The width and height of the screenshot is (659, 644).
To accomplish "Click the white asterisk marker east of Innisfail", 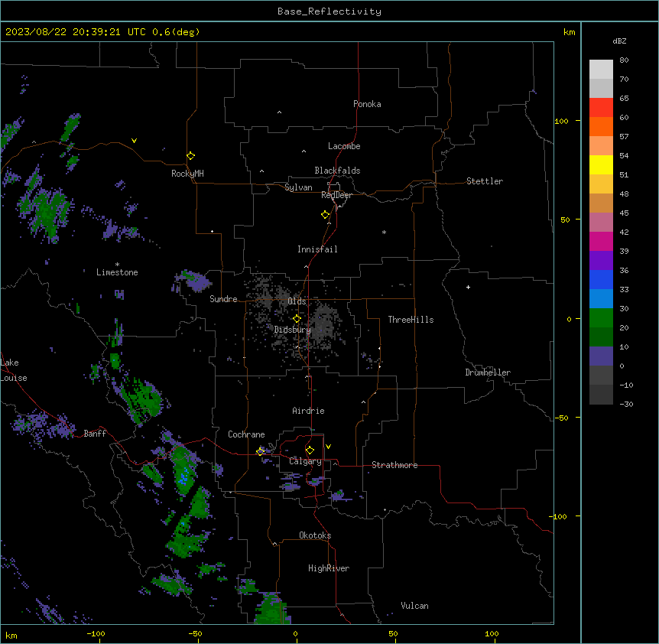I will tap(384, 233).
